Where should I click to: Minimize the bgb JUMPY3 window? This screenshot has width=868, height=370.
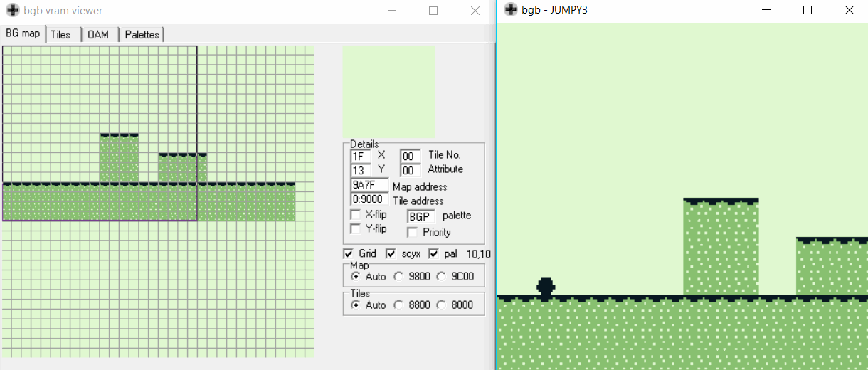coord(766,10)
